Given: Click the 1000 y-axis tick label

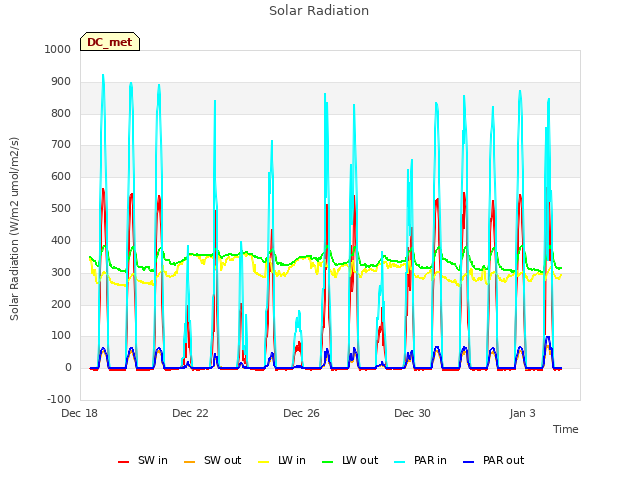Looking at the screenshot, I should (58, 49).
